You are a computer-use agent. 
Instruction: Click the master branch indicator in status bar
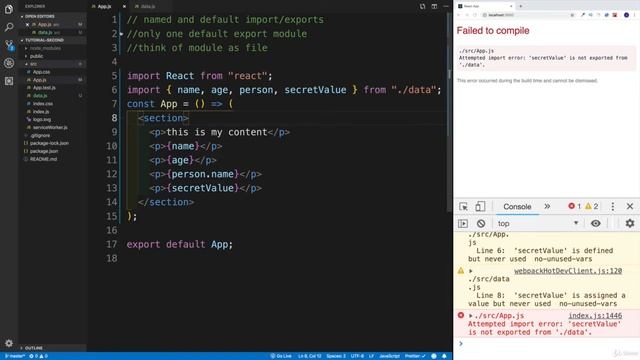(x=15, y=356)
